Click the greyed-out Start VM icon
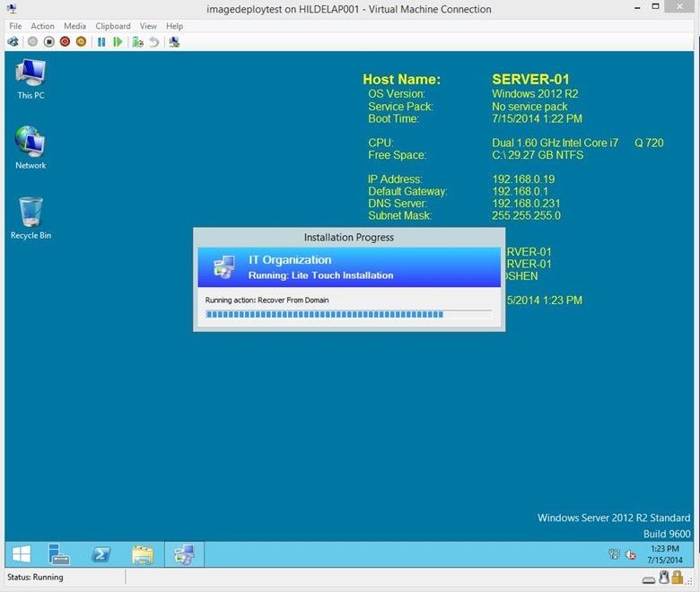Viewport: 700px width, 592px height. [x=32, y=42]
